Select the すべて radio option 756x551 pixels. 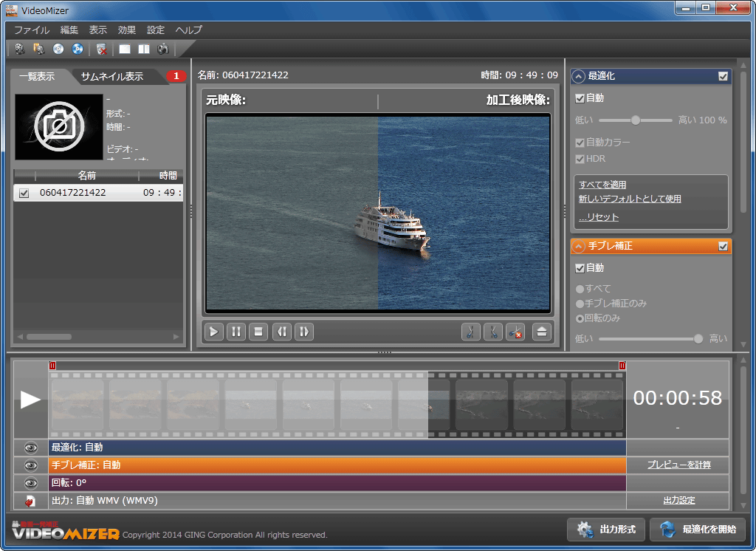click(580, 290)
